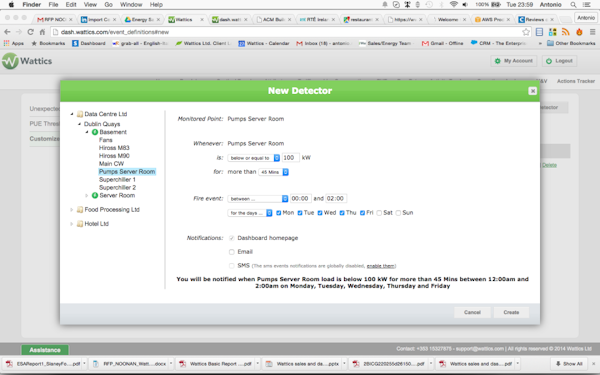Viewport: 600px width, 375px height.
Task: Open the 45 Mins duration dropdown
Action: [x=274, y=172]
